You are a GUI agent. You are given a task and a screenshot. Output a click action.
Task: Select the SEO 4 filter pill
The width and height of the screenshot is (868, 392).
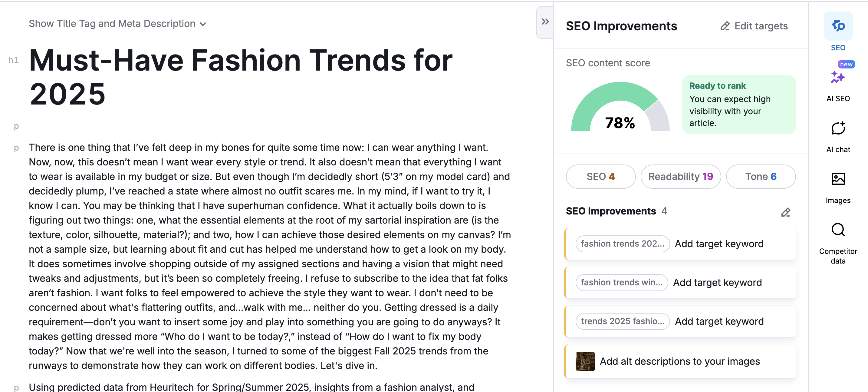click(600, 176)
